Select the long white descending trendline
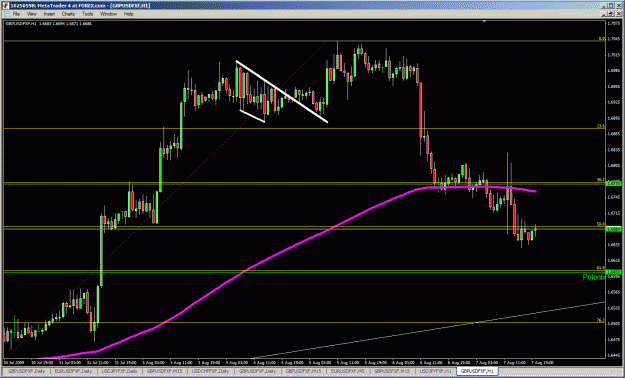The height and width of the screenshot is (378, 625). click(281, 91)
